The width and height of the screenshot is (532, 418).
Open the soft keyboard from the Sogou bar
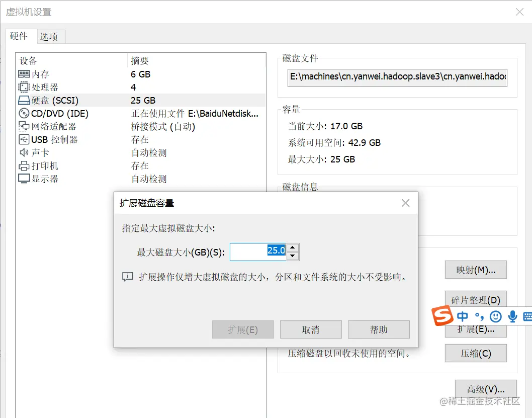click(528, 316)
